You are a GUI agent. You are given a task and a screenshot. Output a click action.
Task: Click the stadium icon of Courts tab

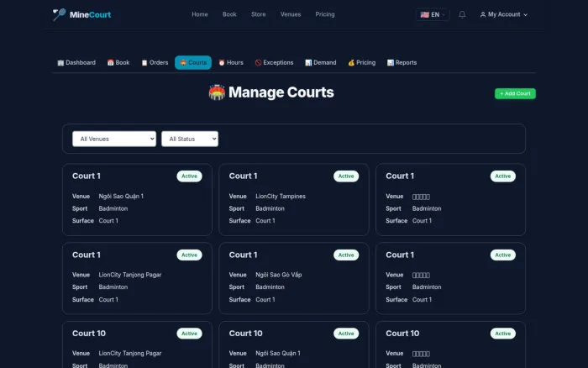tap(183, 63)
